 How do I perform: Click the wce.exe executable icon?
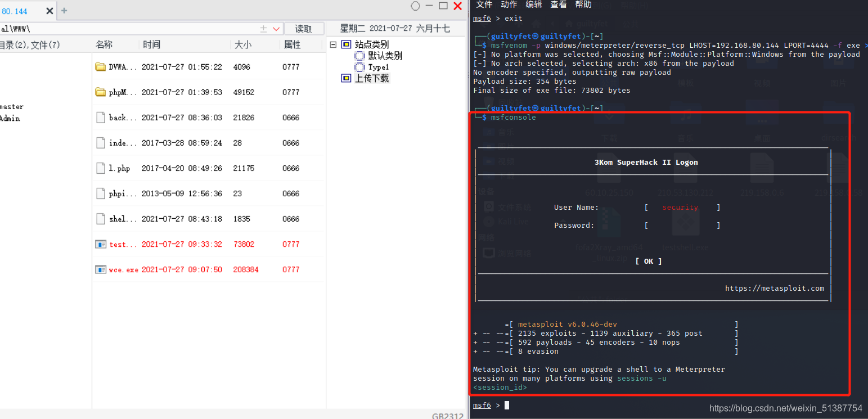(x=101, y=269)
